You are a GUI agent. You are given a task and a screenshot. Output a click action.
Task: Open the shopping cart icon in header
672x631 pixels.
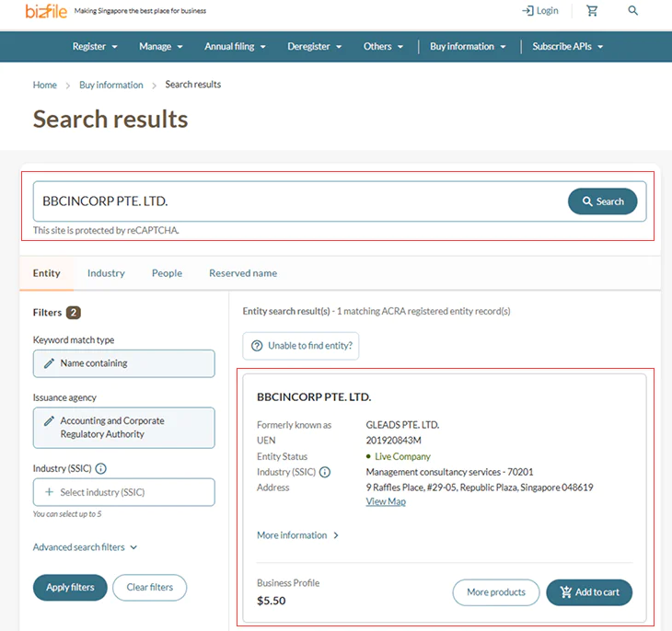pyautogui.click(x=592, y=11)
